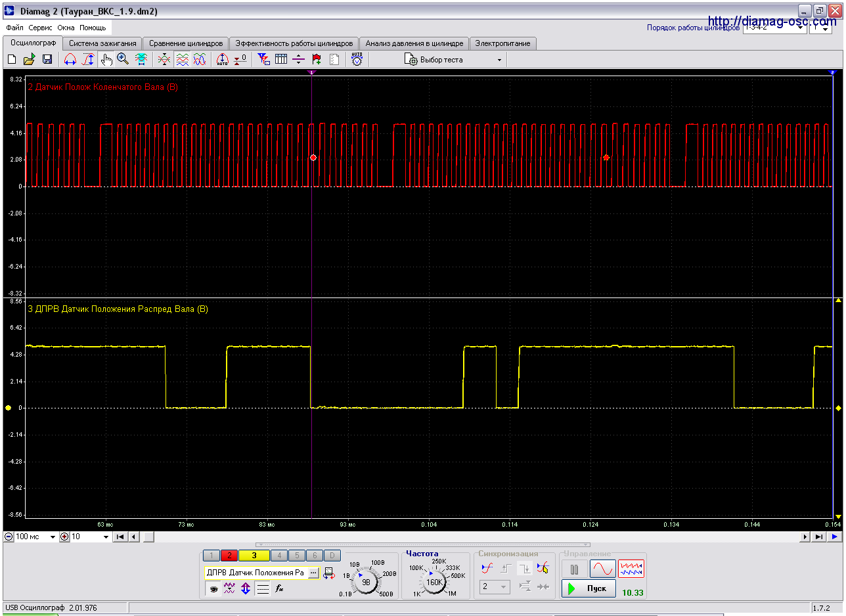This screenshot has width=846, height=616.
Task: Jump to start of recording button
Action: (x=121, y=537)
